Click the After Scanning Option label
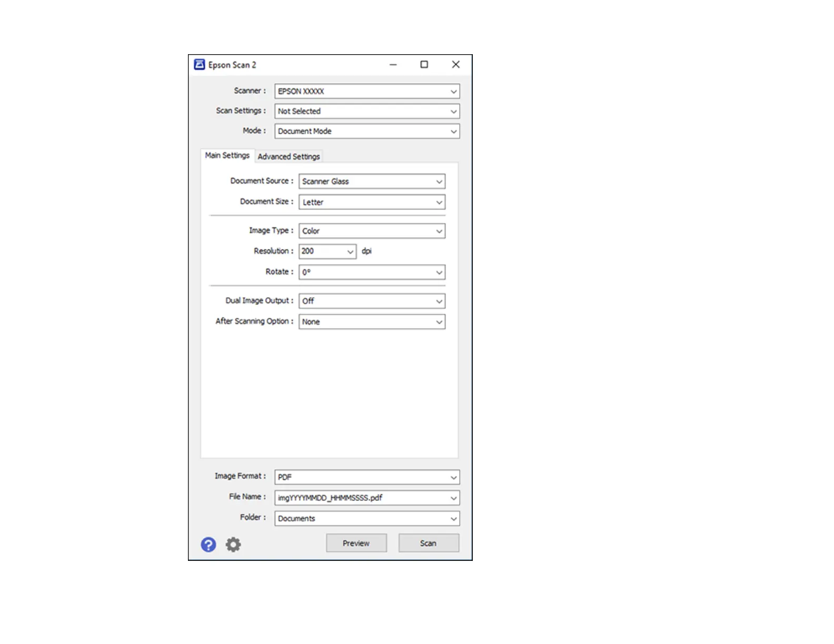The image size is (834, 644). (254, 321)
